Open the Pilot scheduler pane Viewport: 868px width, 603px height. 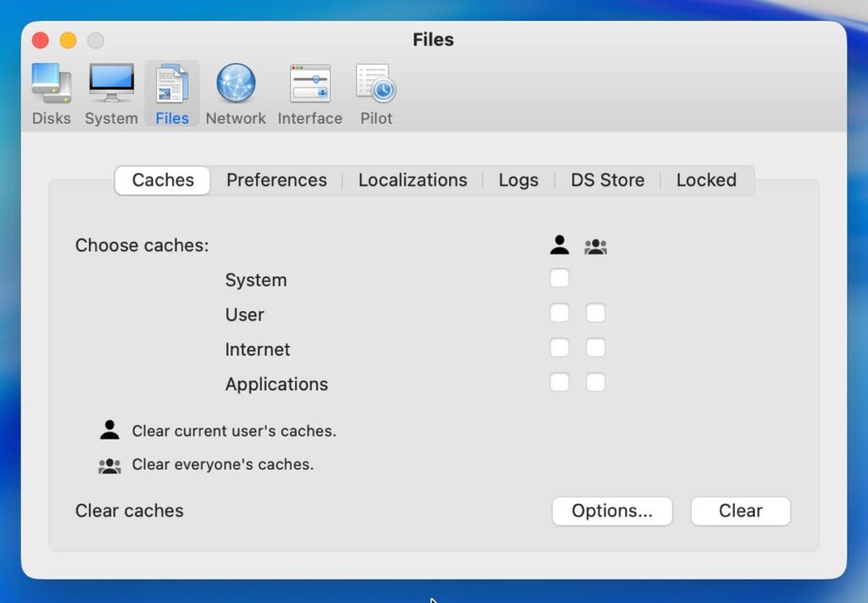pyautogui.click(x=376, y=93)
